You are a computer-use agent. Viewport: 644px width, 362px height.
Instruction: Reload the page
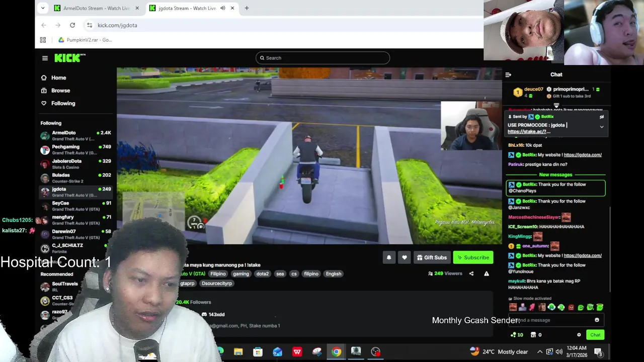pyautogui.click(x=72, y=25)
